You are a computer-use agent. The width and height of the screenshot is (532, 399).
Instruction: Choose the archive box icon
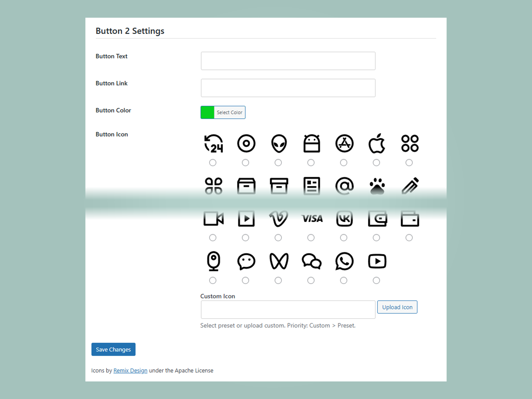pyautogui.click(x=246, y=186)
